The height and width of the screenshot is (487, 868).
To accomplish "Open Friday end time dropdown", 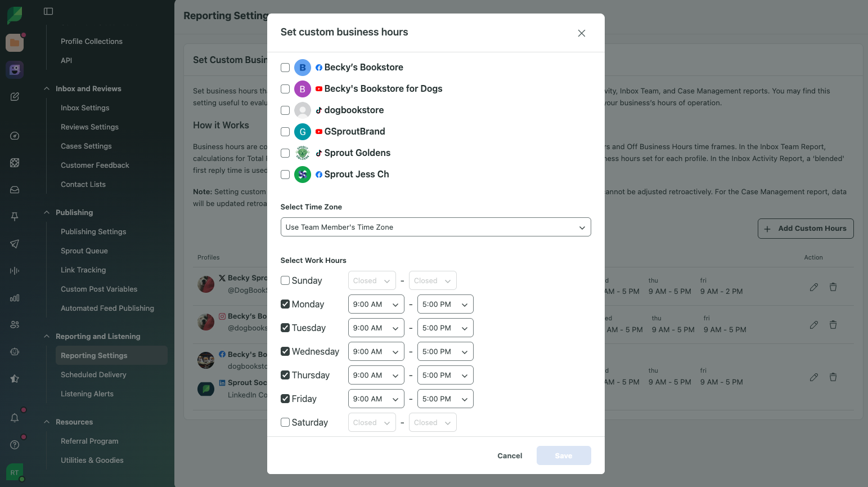I will 445,399.
